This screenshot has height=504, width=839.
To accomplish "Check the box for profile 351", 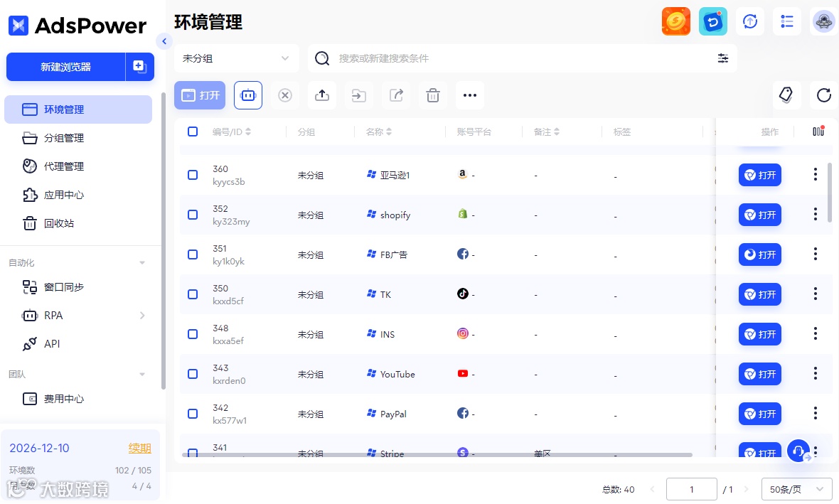I will (193, 254).
